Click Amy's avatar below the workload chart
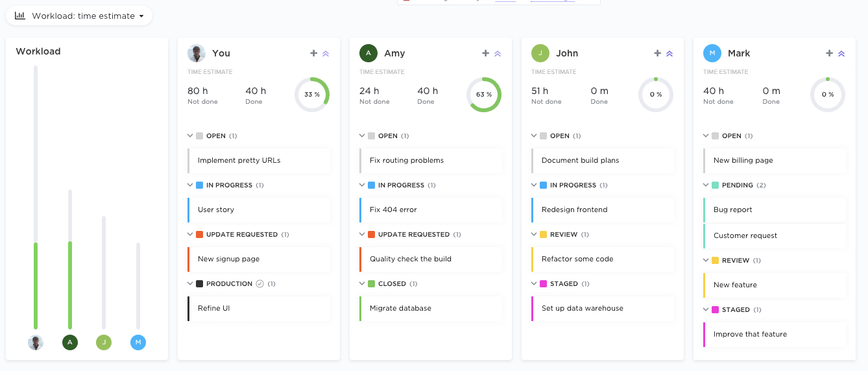This screenshot has width=868, height=371. click(70, 342)
